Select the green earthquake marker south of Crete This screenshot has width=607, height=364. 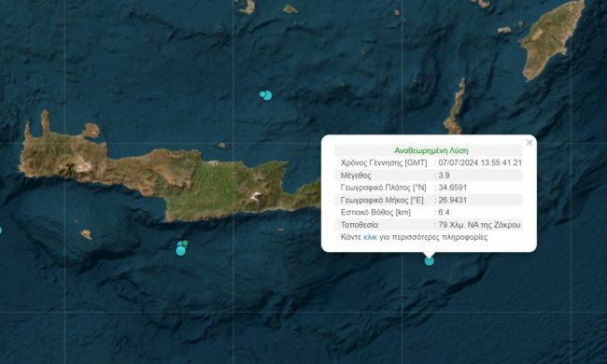tap(186, 243)
